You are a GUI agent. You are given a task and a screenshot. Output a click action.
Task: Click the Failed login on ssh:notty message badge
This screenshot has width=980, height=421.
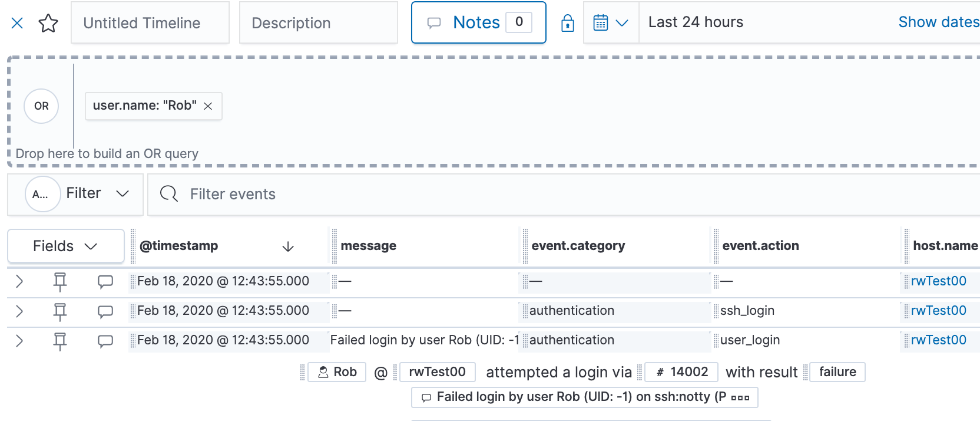[x=585, y=397]
